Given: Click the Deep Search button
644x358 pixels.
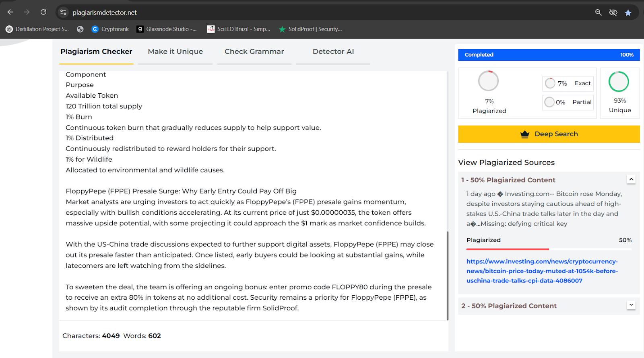Looking at the screenshot, I should click(549, 134).
